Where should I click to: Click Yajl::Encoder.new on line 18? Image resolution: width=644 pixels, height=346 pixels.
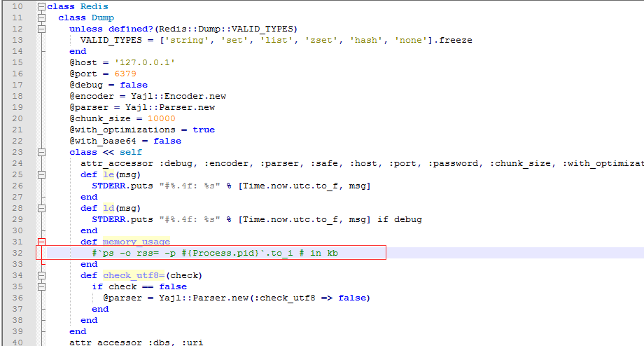[x=178, y=96]
